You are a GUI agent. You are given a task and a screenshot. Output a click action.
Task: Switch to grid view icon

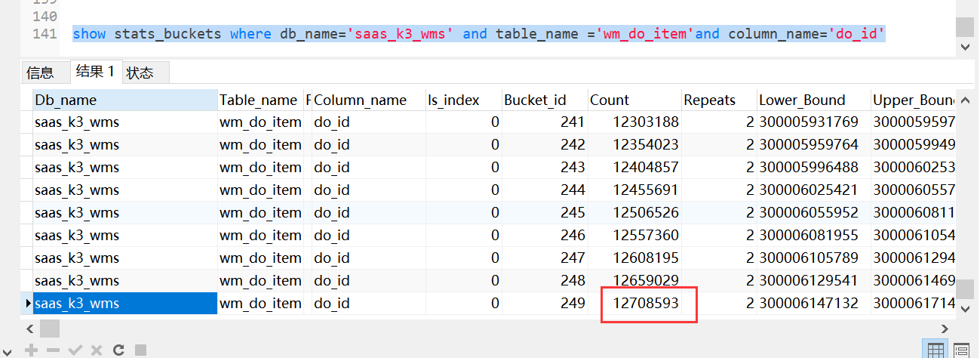pos(935,350)
